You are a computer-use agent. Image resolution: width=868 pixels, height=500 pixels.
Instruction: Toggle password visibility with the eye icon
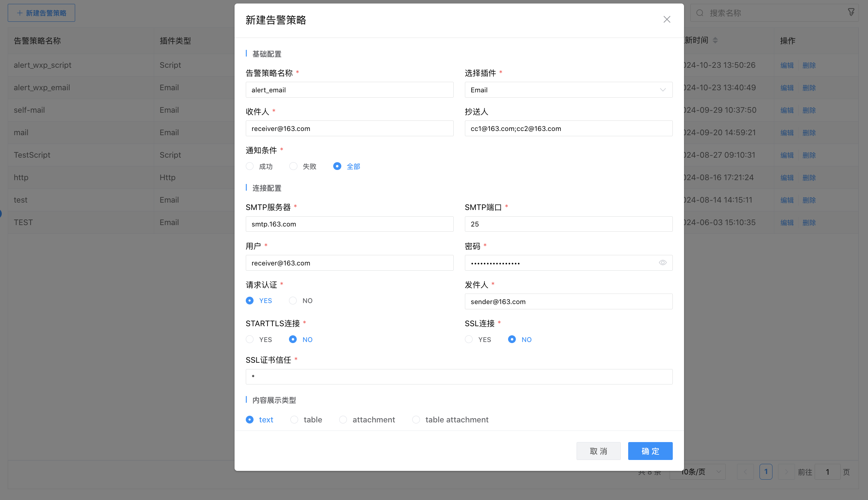(x=663, y=263)
